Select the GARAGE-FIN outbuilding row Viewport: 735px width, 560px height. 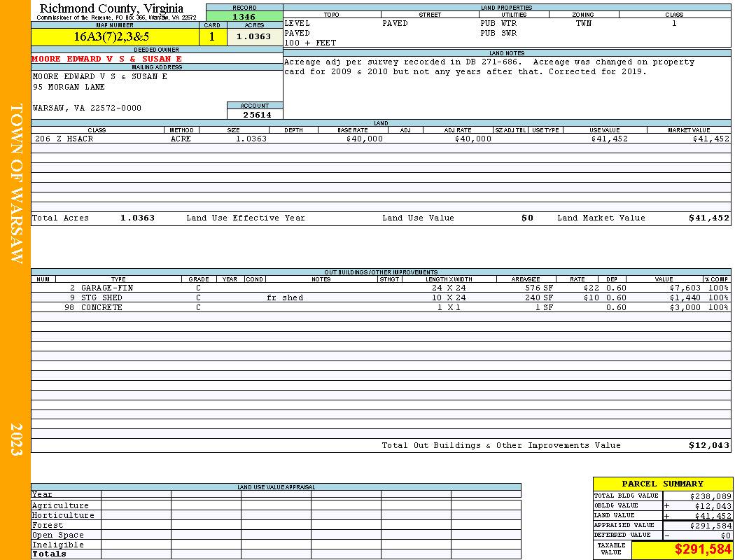click(381, 288)
